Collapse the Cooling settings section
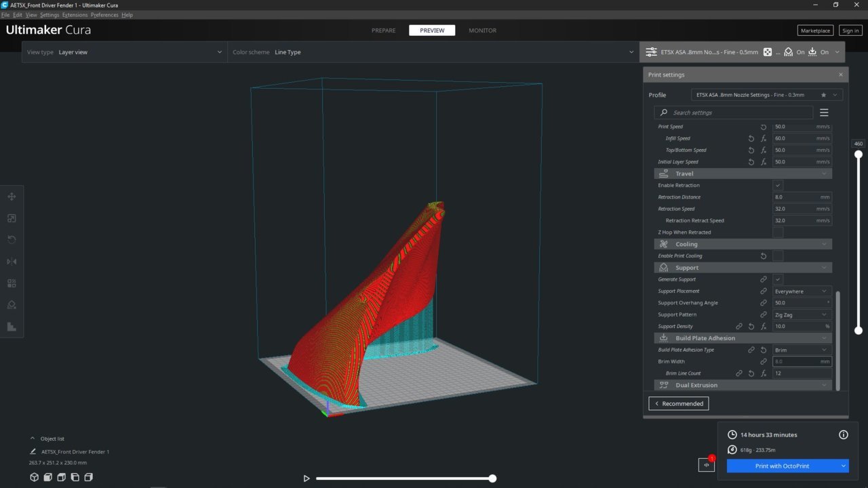 pyautogui.click(x=743, y=244)
